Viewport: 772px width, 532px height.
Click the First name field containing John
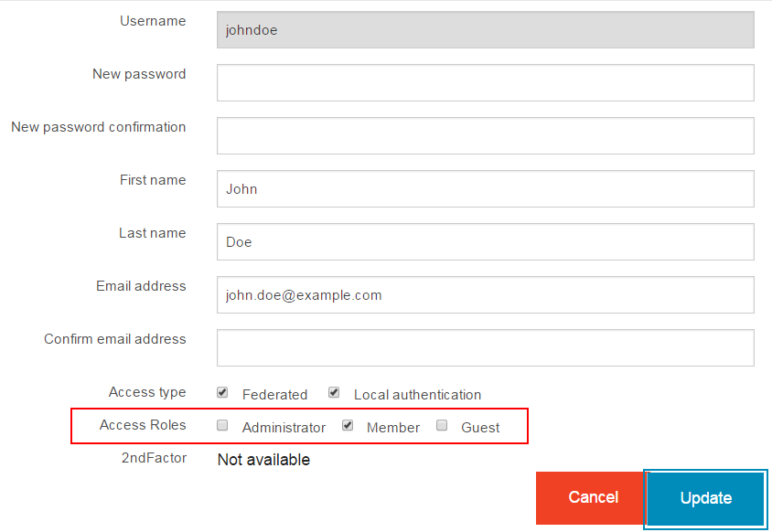486,189
